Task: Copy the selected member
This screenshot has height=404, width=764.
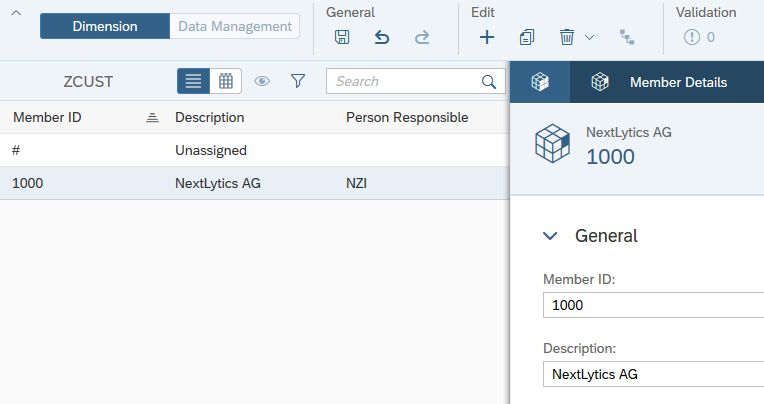Action: [527, 37]
